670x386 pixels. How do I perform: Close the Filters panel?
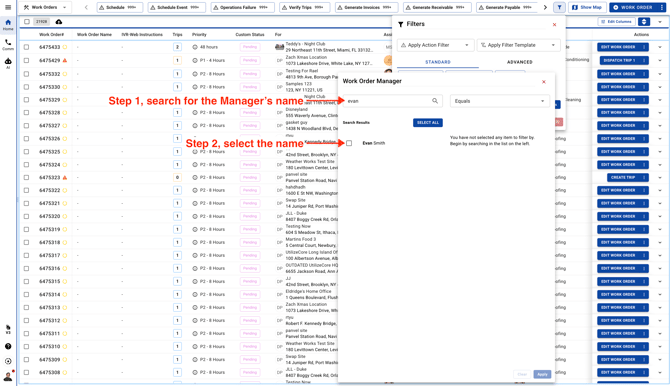(x=554, y=25)
